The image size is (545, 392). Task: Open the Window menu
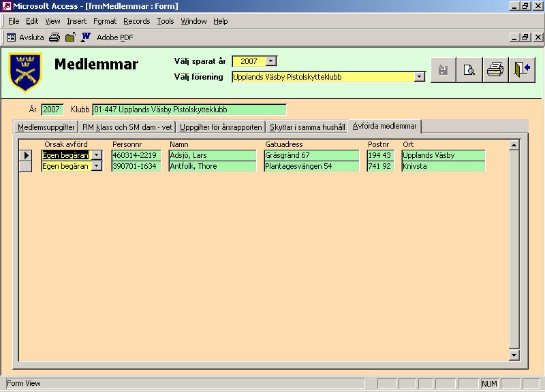point(193,21)
